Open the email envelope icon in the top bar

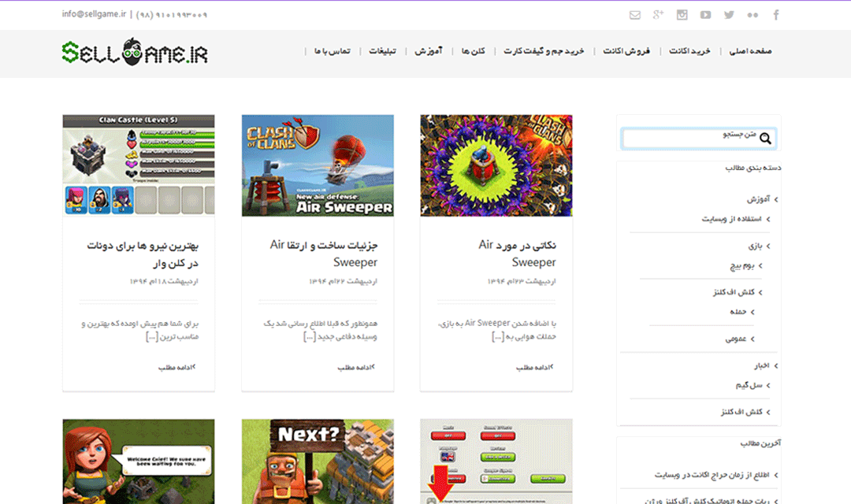(x=634, y=15)
